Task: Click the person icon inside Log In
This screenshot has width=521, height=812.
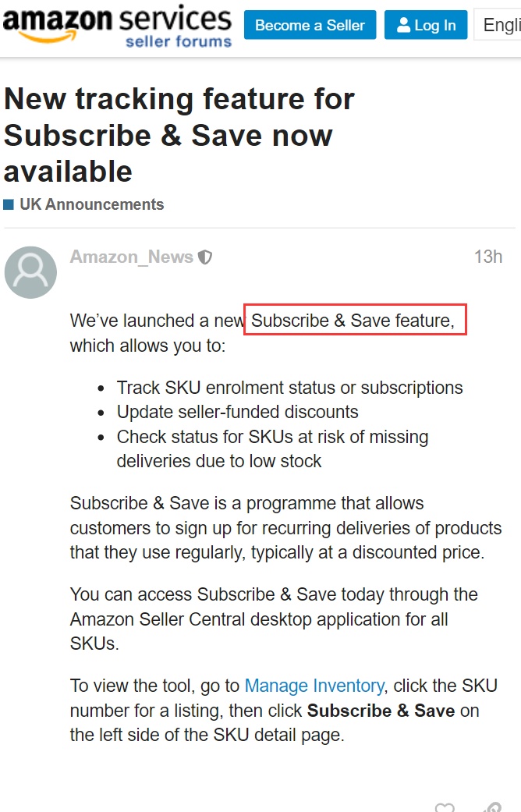Action: click(403, 25)
